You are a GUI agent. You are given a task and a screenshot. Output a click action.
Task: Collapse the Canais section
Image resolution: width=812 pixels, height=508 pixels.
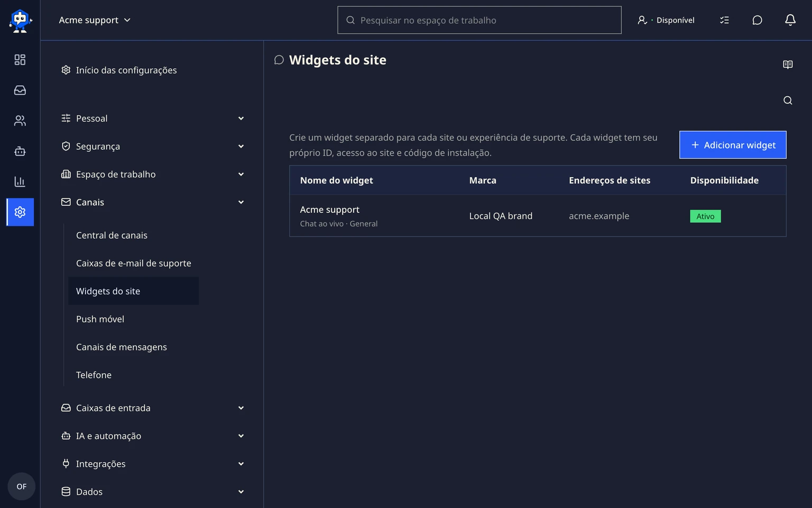point(153,202)
